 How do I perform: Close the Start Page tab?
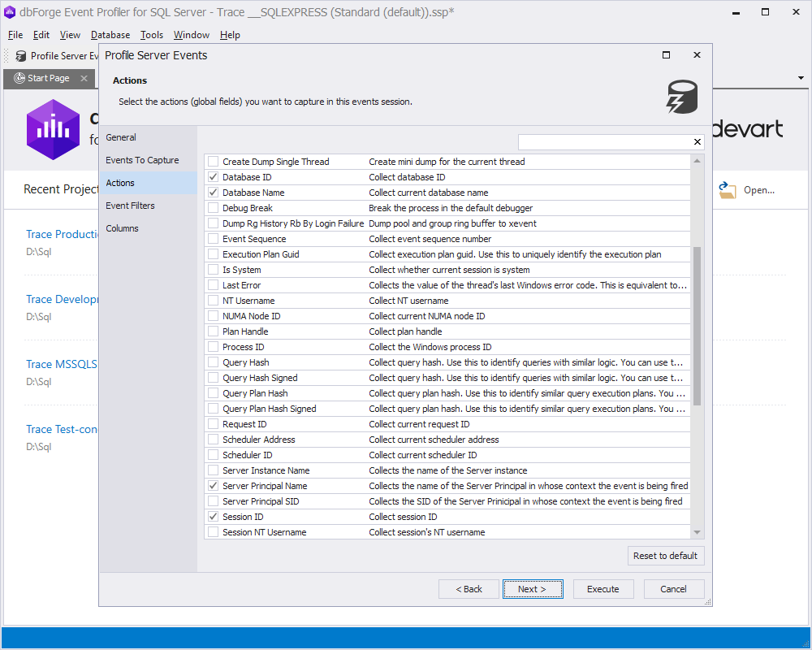[84, 78]
